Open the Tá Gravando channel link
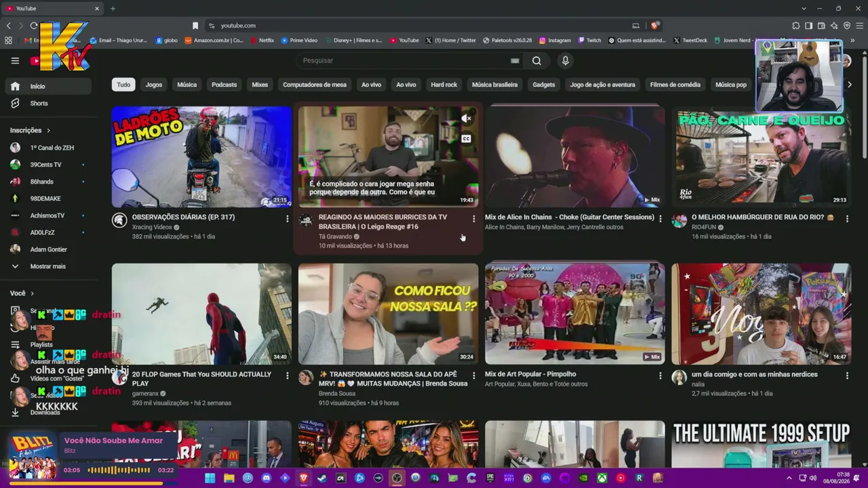Image resolution: width=868 pixels, height=488 pixels. pos(335,237)
